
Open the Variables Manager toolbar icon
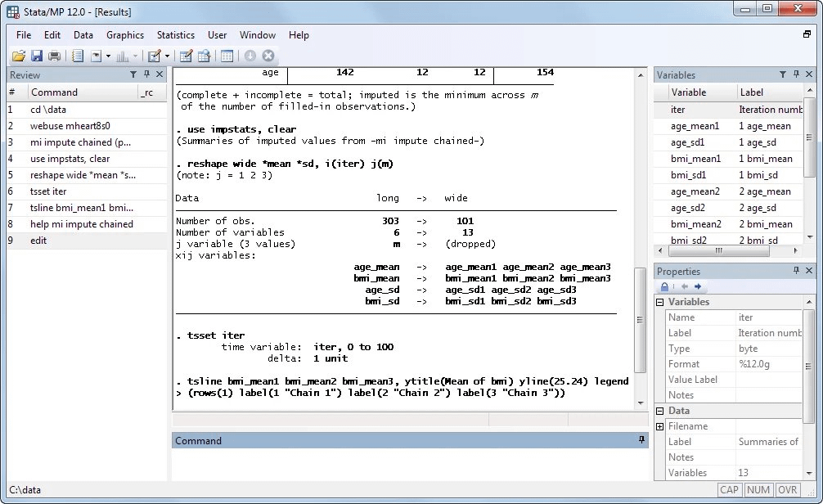pyautogui.click(x=227, y=56)
